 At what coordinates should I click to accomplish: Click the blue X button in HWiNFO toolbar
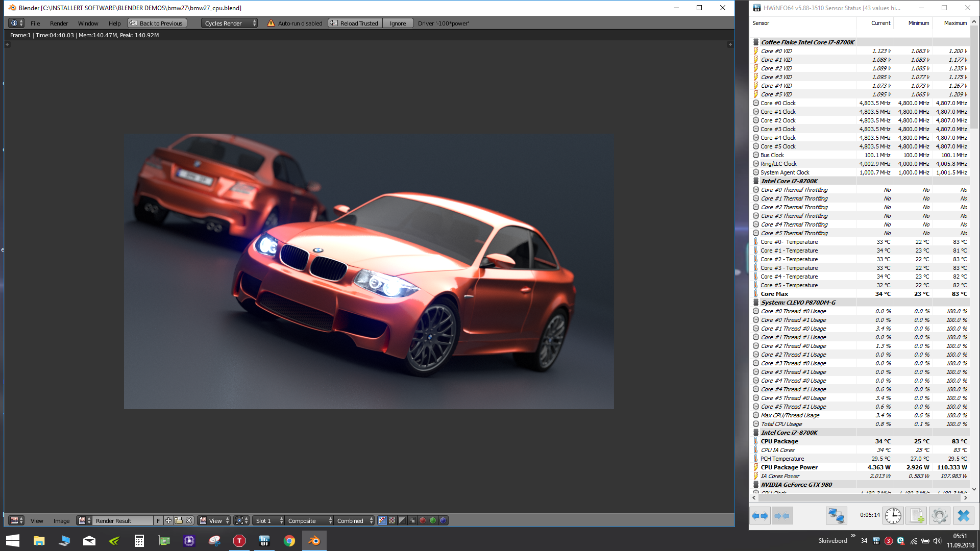pyautogui.click(x=963, y=516)
